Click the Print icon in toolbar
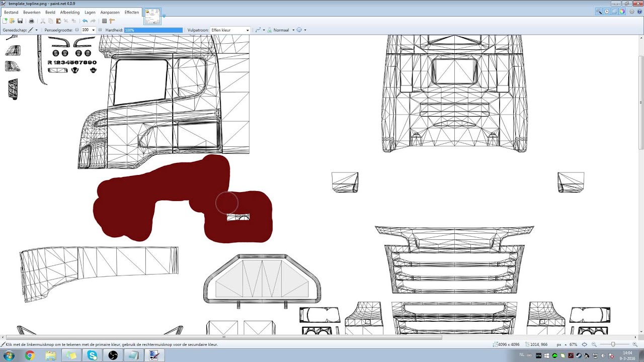 (31, 21)
